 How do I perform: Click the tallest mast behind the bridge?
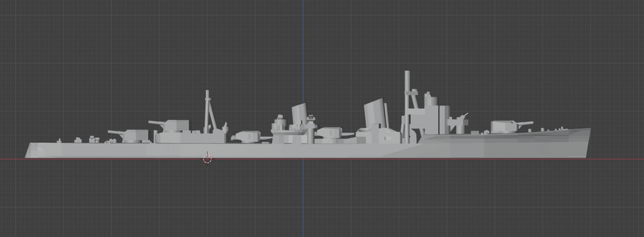[x=407, y=107]
